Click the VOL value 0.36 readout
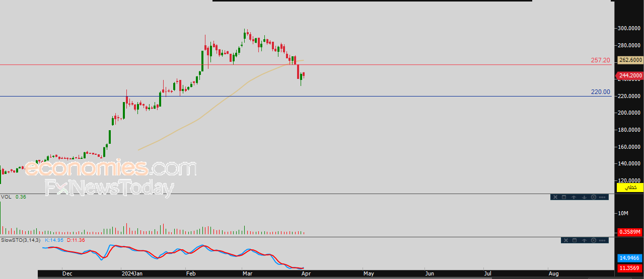 21,197
